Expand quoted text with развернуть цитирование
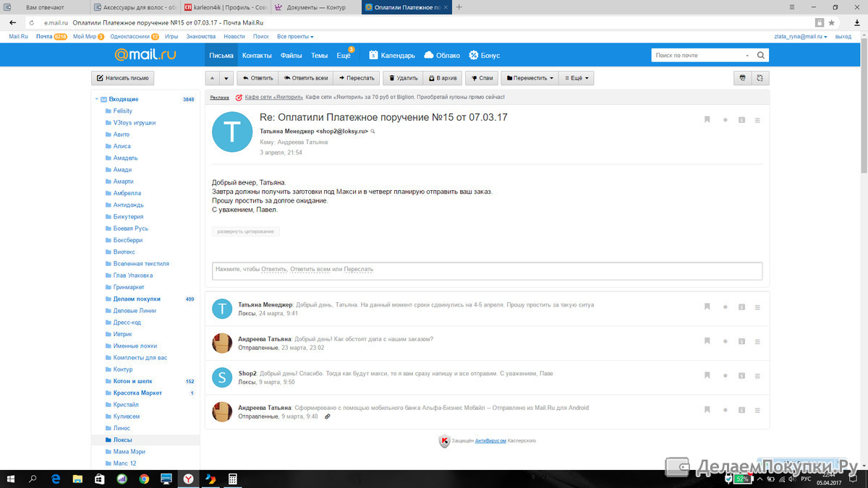868x488 pixels. (x=246, y=231)
